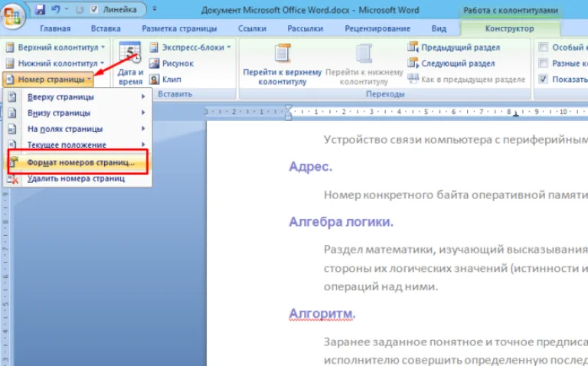
Task: Choose Удалить номера страниц
Action: tap(77, 178)
